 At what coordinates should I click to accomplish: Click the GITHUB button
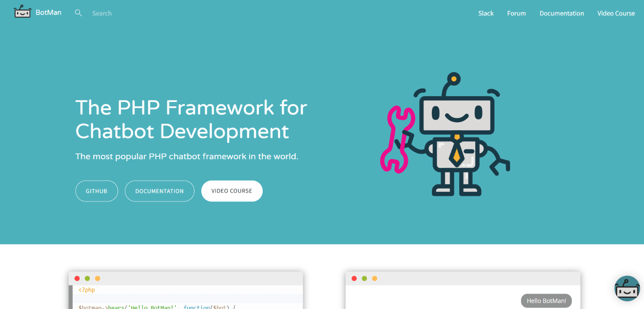click(x=96, y=191)
